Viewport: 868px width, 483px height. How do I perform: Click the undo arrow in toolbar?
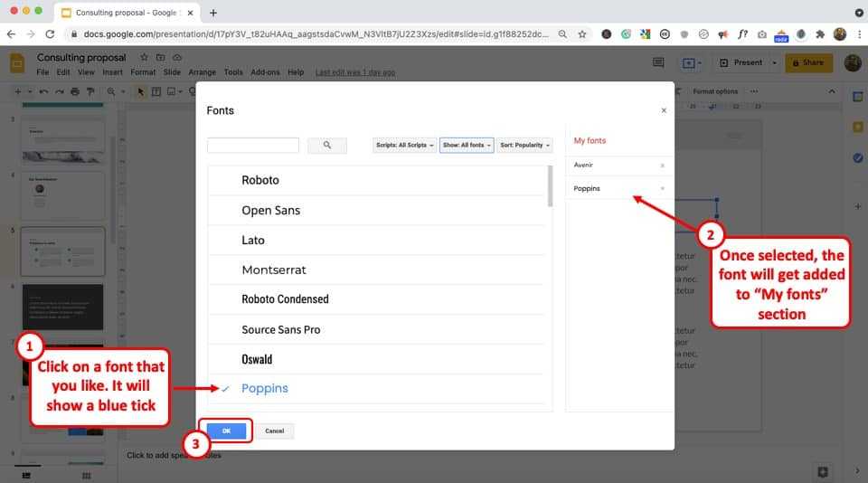[x=43, y=91]
